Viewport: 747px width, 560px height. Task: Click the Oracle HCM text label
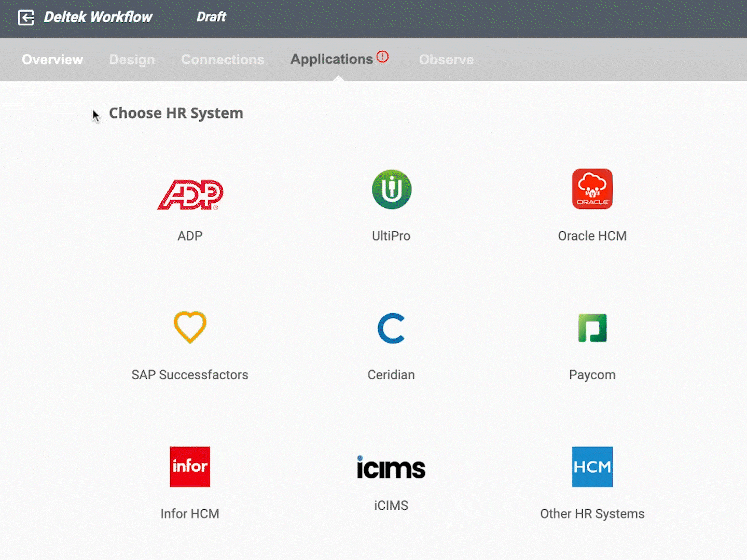coord(592,236)
